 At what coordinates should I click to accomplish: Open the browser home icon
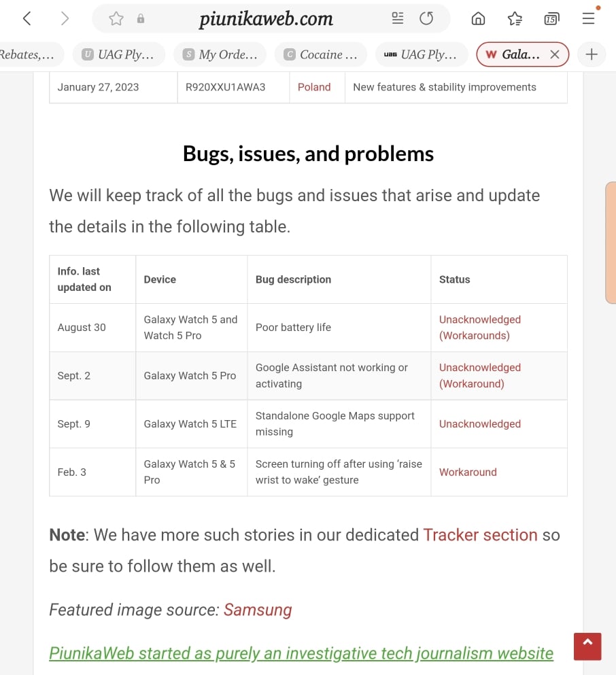(478, 18)
